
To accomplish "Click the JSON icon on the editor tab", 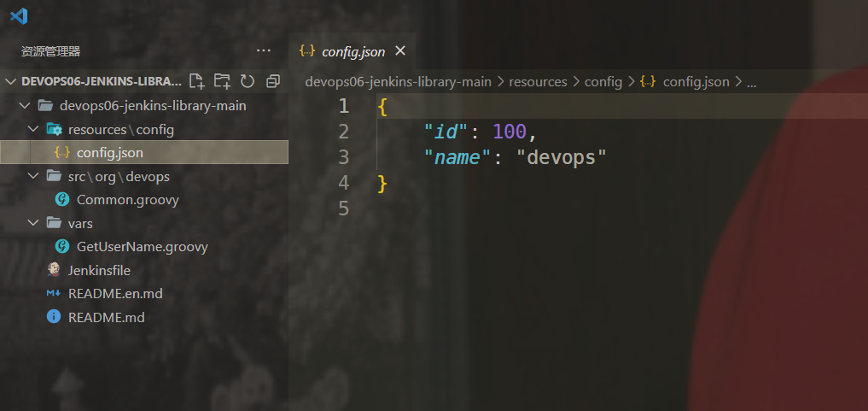I will coord(307,51).
